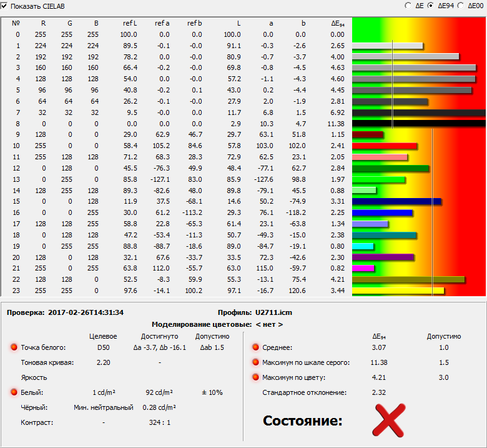Image resolution: width=487 pixels, height=448 pixels.
Task: Click the ref L column header
Action: 130,23
